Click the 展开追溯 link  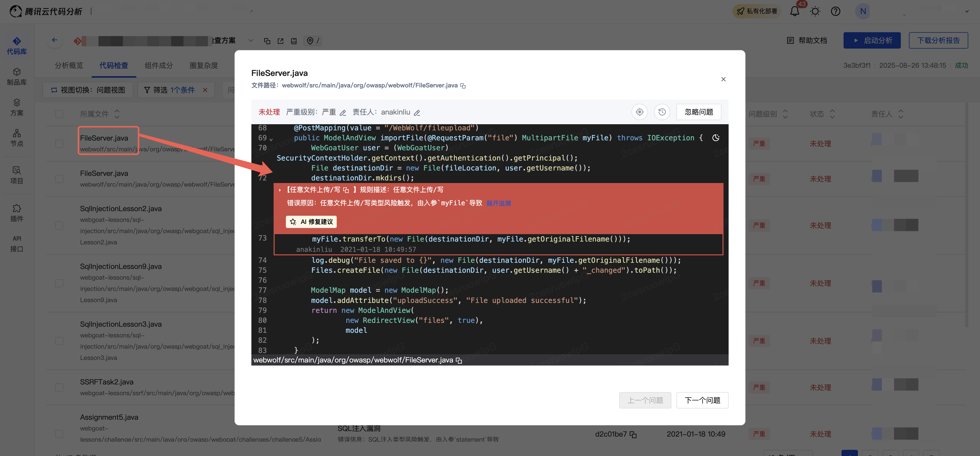coord(498,203)
